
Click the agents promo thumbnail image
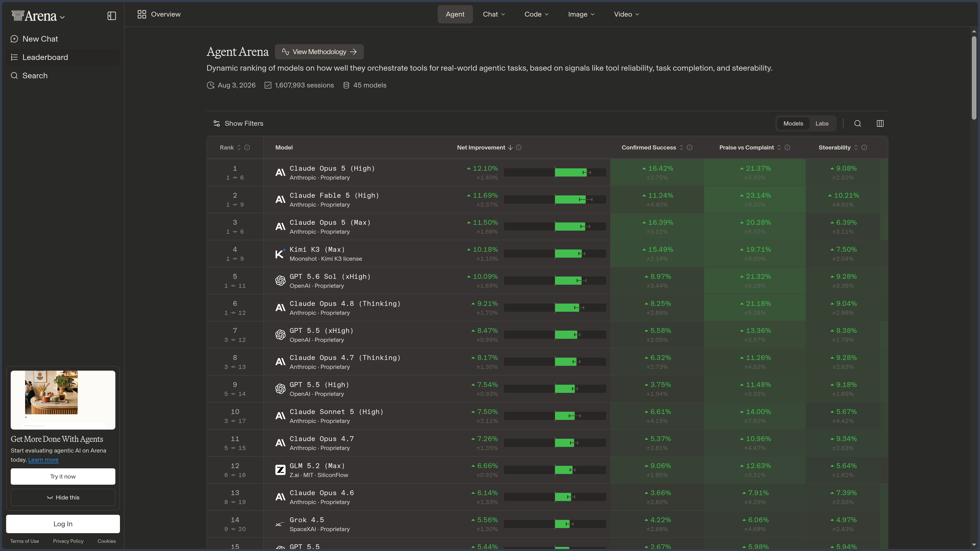63,400
